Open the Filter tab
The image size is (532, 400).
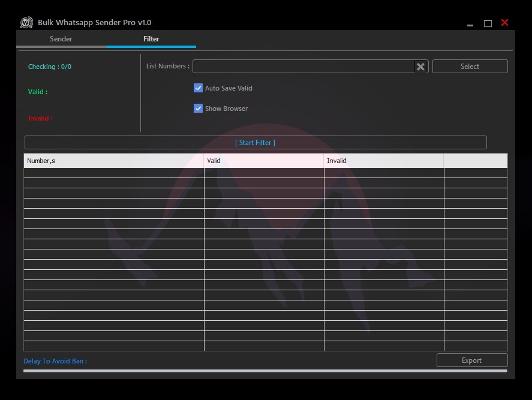151,39
